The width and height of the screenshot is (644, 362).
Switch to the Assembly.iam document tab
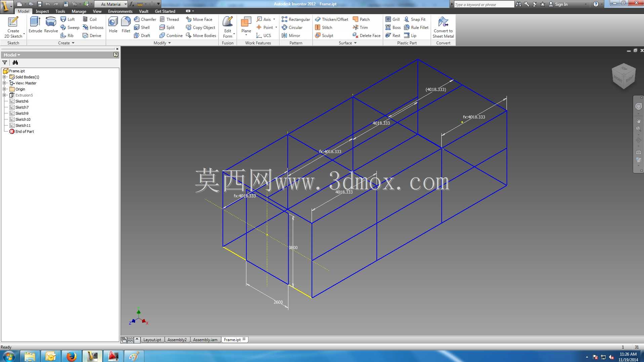pos(205,340)
